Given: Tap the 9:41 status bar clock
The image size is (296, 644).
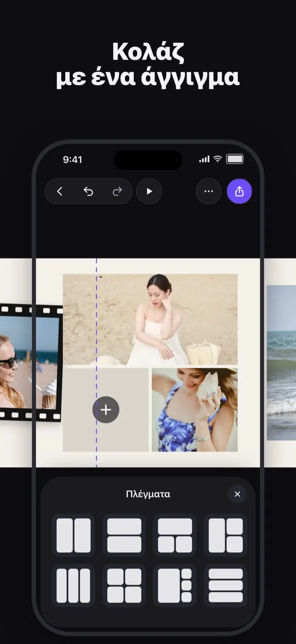Looking at the screenshot, I should (72, 160).
